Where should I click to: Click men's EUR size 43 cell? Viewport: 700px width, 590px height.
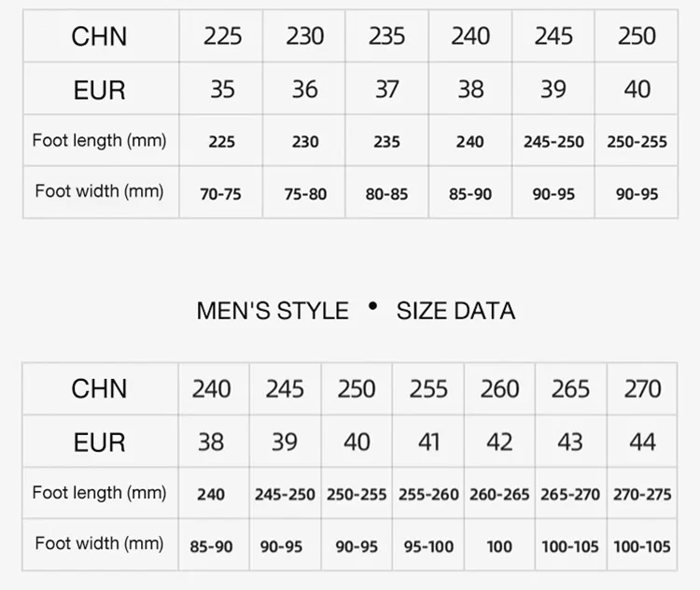tap(570, 442)
